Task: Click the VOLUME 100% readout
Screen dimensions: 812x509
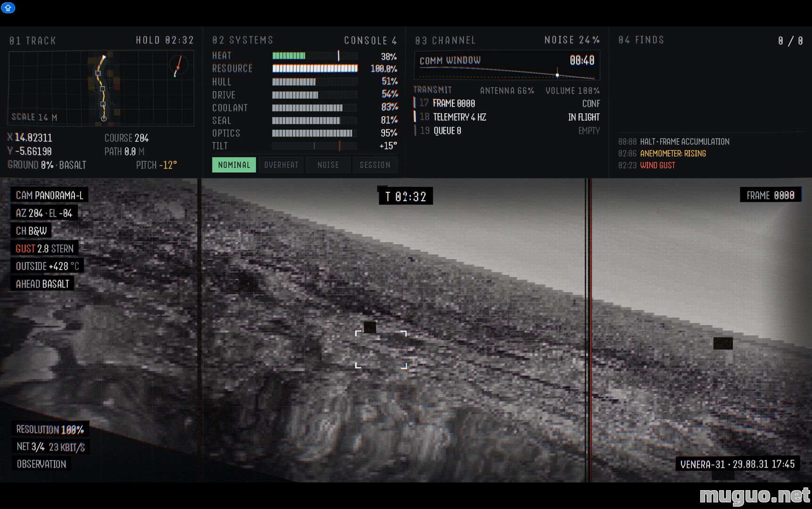Action: click(x=572, y=90)
